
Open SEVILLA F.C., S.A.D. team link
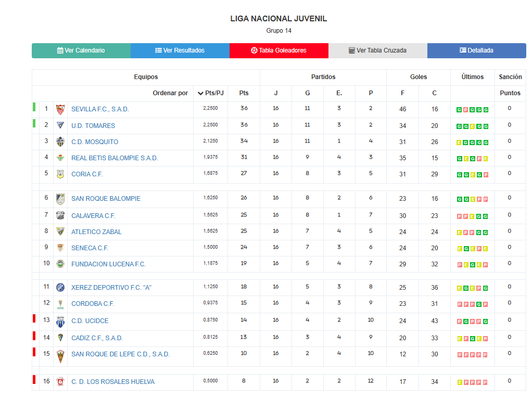click(100, 109)
